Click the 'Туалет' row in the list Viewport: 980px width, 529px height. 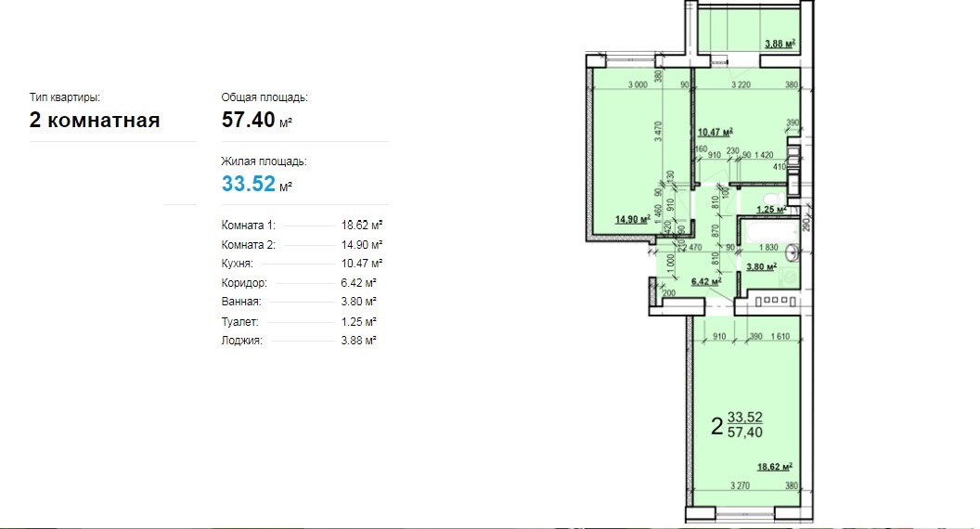(302, 321)
